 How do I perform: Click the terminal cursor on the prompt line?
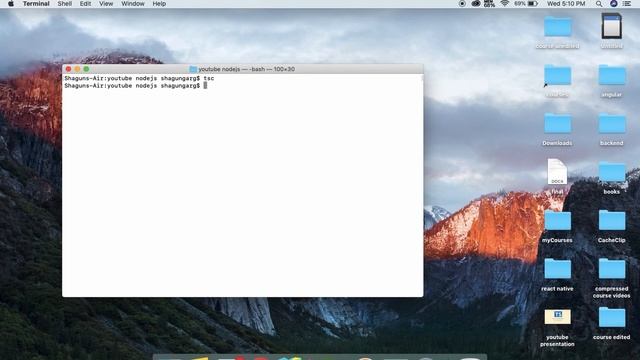[x=205, y=85]
